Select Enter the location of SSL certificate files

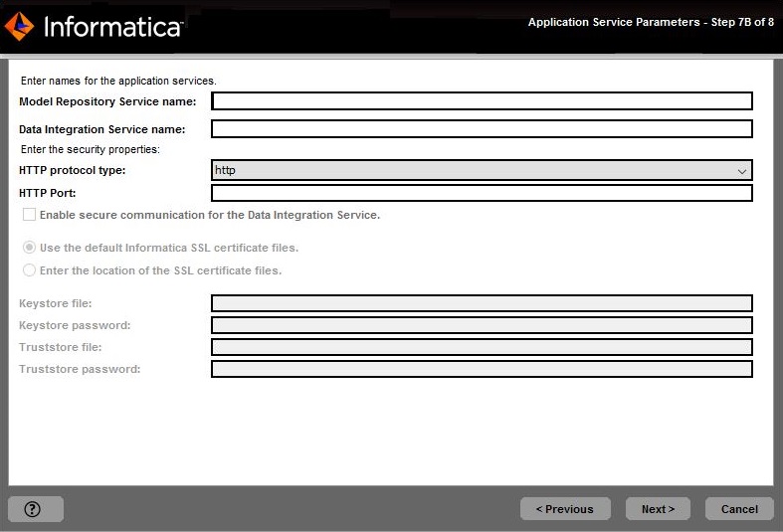tap(29, 270)
